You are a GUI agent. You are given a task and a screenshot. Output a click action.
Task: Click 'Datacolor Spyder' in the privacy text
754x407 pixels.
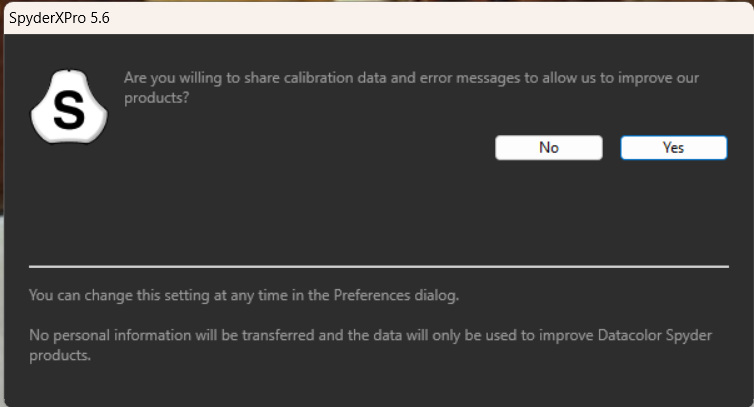[x=654, y=335]
